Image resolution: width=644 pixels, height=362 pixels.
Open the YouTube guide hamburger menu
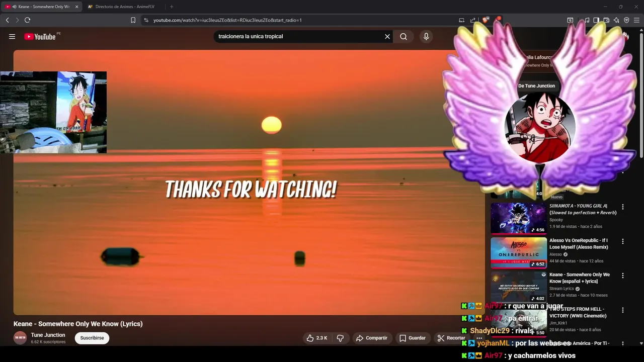(12, 36)
